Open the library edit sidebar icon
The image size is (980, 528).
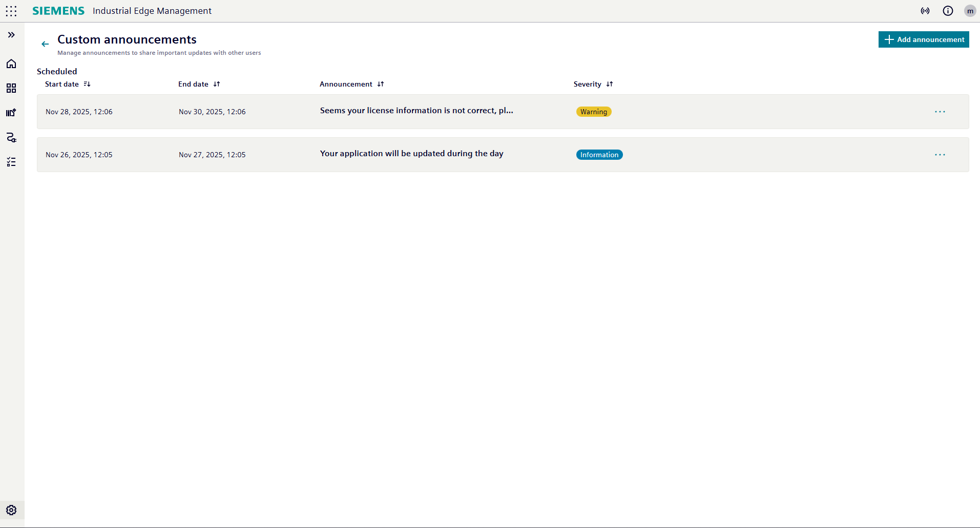[11, 113]
